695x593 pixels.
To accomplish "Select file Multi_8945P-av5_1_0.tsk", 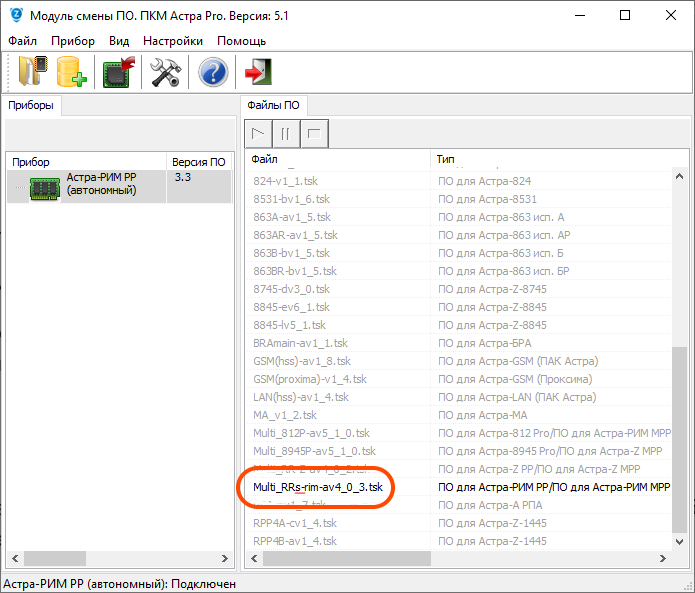I will tap(314, 451).
